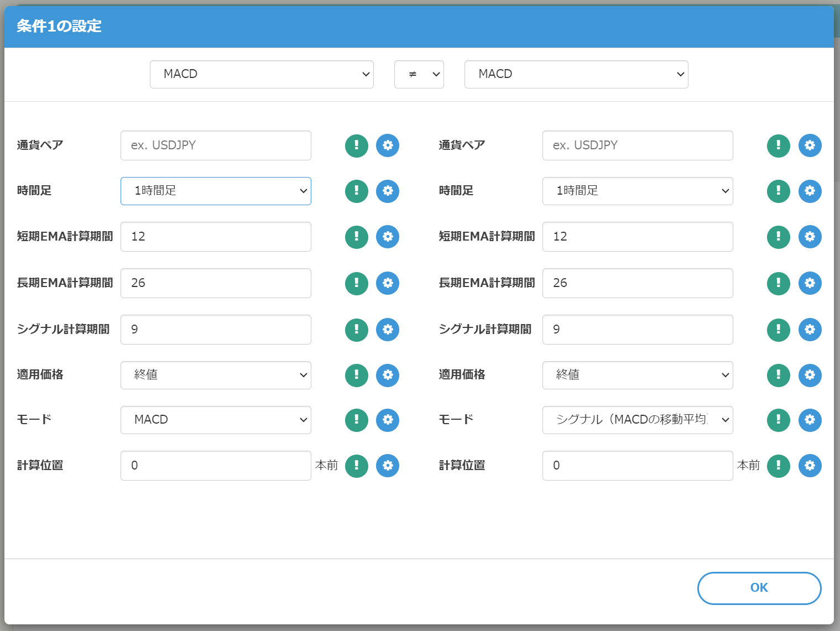Open left 適用価格 dropdown showing 終値
840x631 pixels.
216,375
